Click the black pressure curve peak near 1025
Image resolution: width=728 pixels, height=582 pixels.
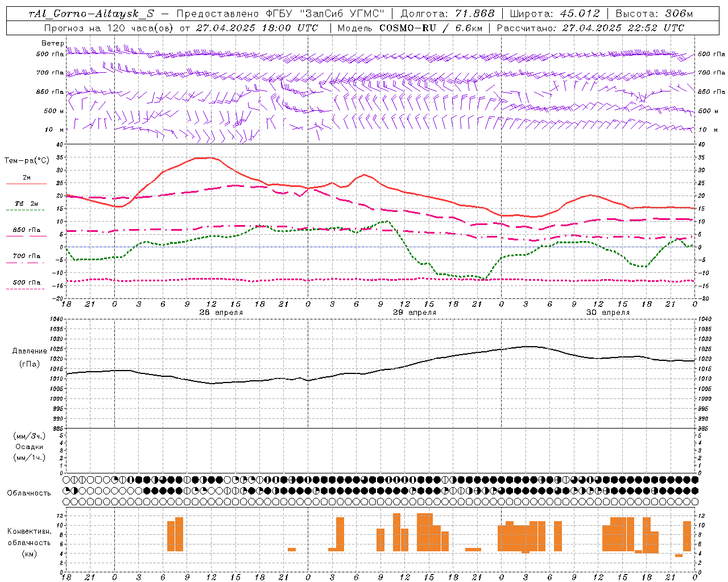coord(530,346)
